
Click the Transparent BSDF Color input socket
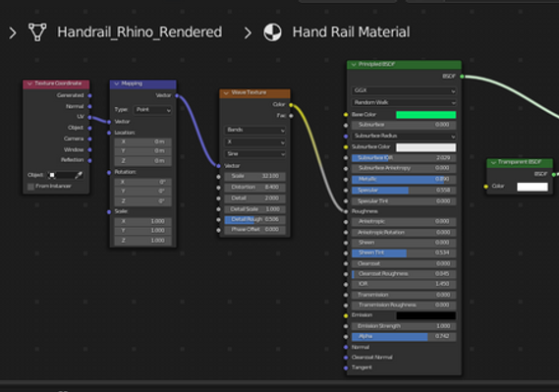click(x=486, y=187)
